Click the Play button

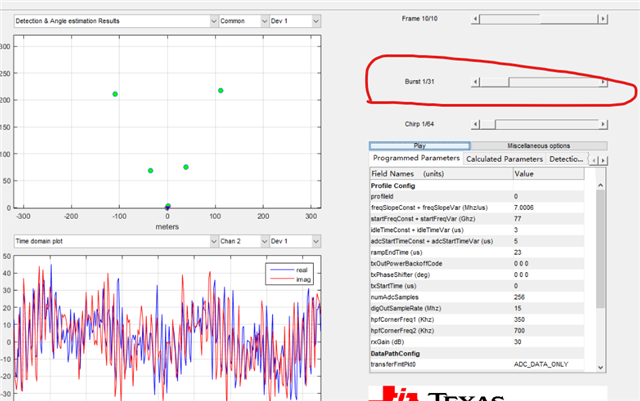420,146
